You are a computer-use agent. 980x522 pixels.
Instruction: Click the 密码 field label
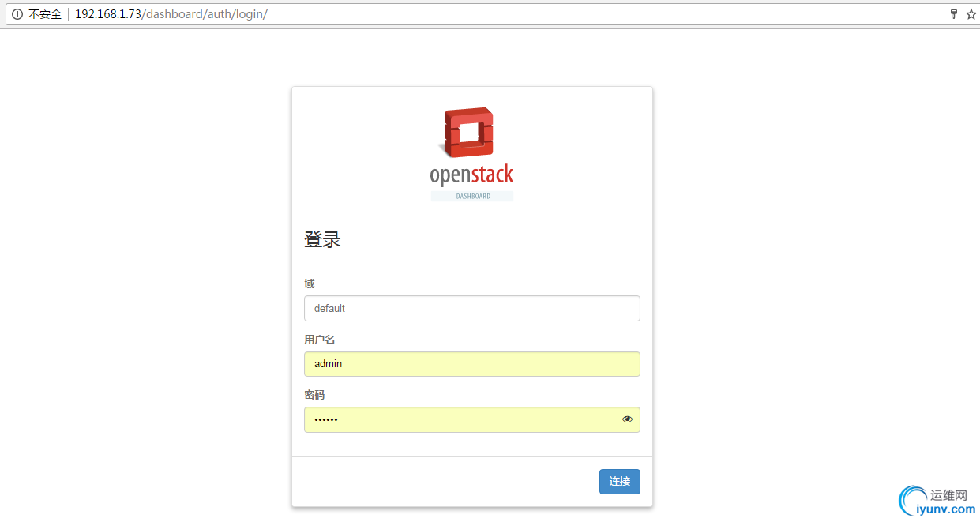tap(314, 395)
